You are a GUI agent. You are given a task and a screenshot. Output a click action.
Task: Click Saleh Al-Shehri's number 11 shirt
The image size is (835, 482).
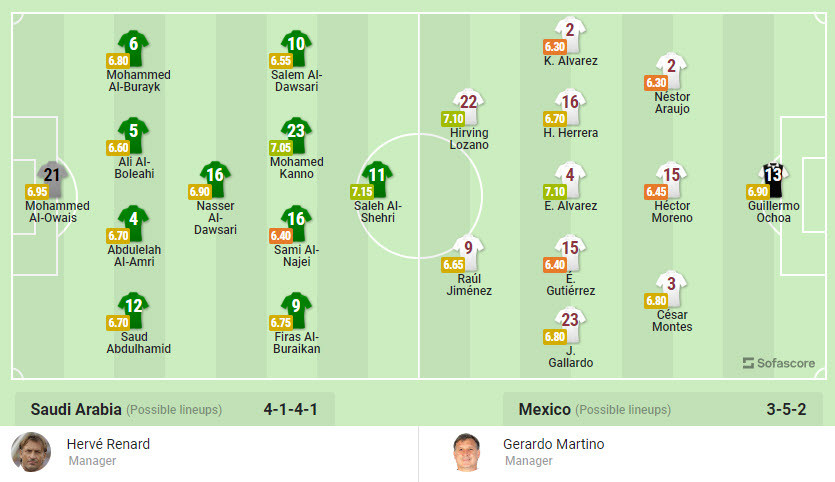click(x=378, y=178)
